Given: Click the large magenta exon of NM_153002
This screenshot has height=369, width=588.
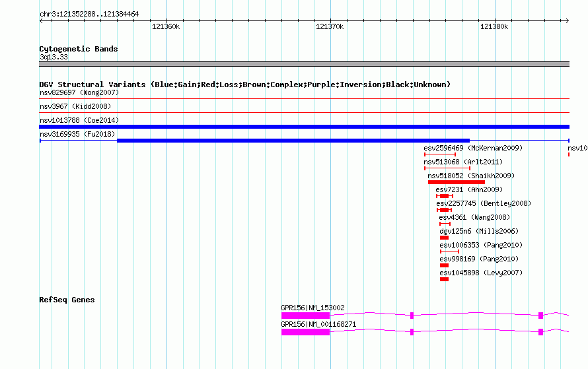Looking at the screenshot, I should 306,316.
